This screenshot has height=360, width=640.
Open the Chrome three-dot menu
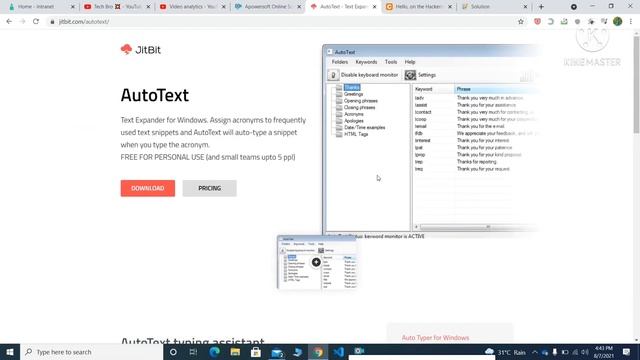[631, 22]
